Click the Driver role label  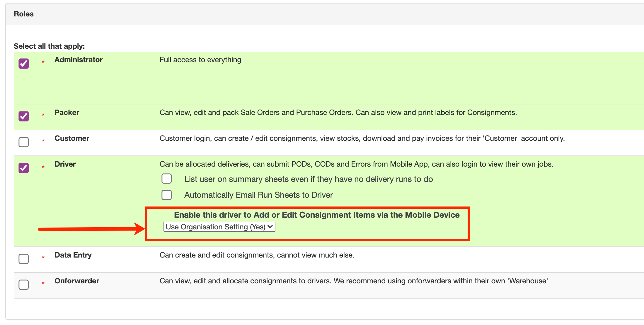tap(65, 164)
